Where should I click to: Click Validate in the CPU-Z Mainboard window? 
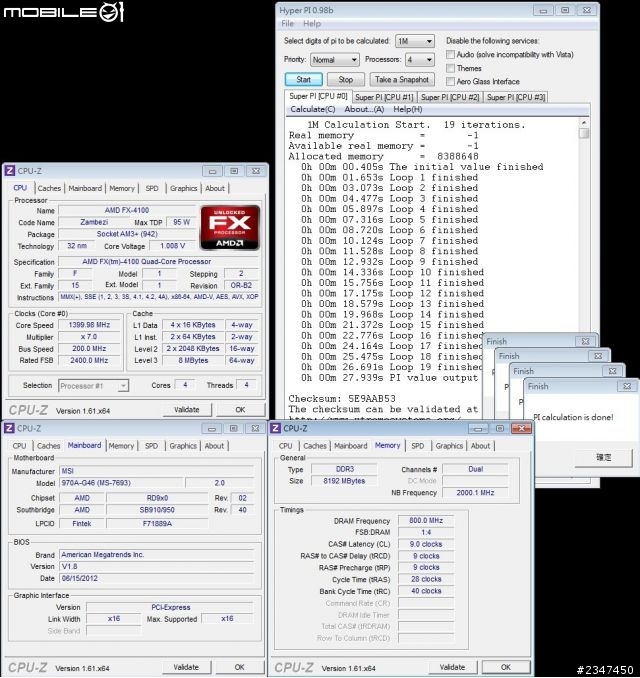[186, 667]
